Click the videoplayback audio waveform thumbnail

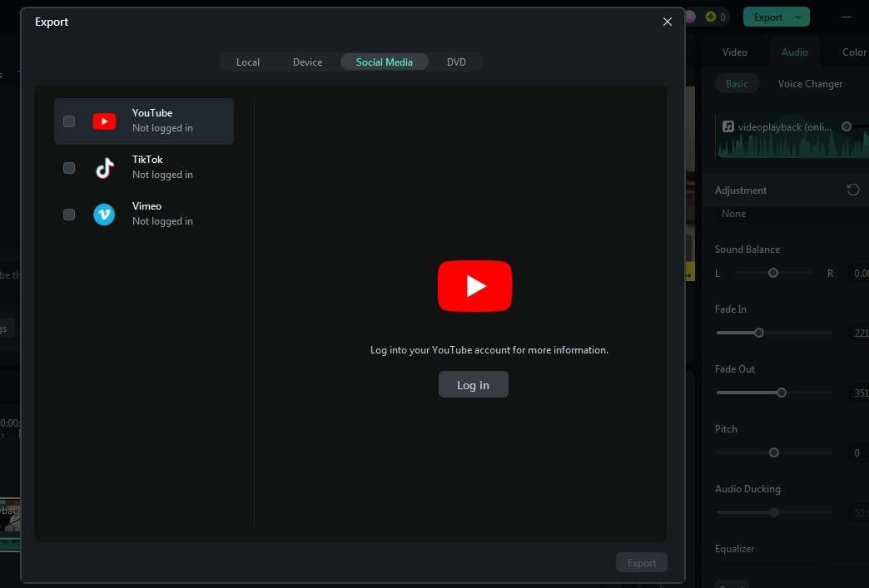tap(792, 136)
